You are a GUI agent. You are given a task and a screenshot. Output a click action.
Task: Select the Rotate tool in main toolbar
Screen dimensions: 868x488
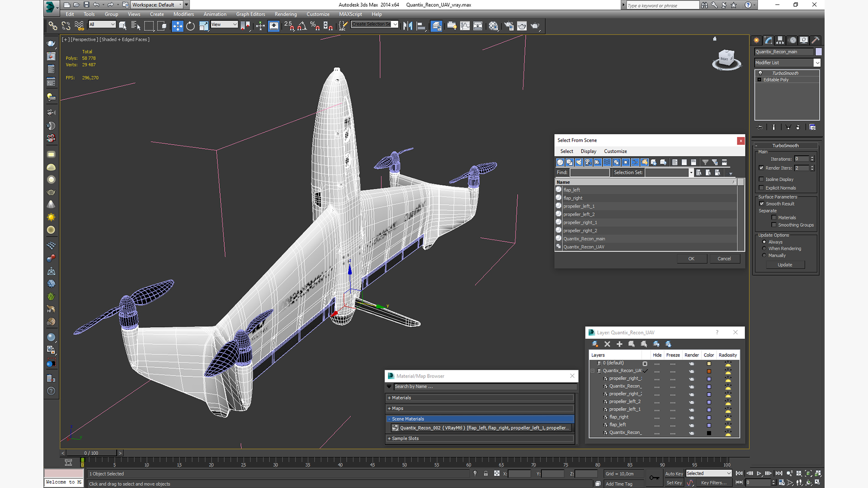coord(190,26)
